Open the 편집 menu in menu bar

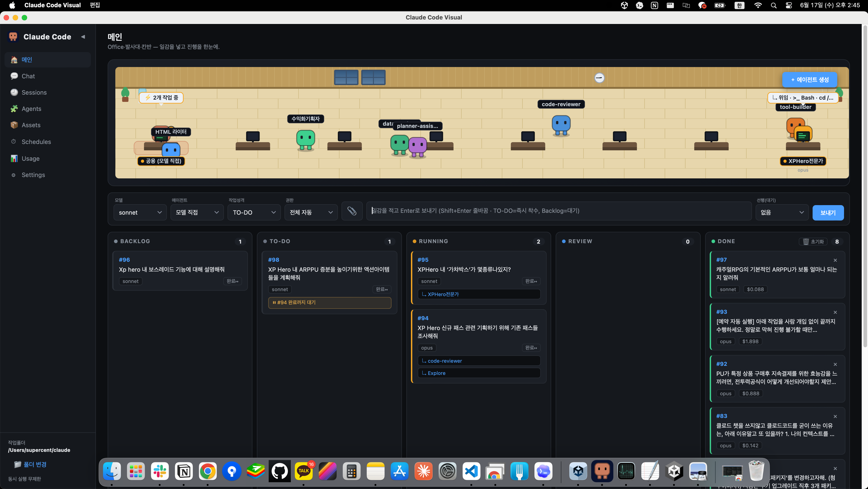tap(95, 5)
